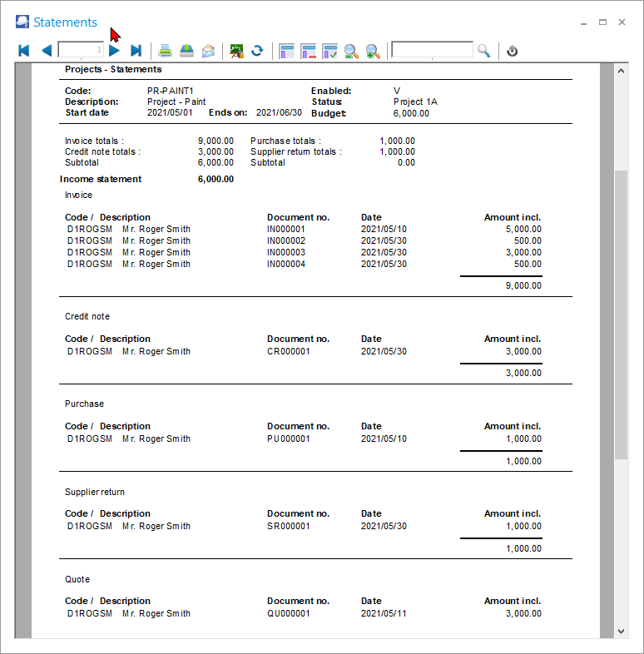Go to the first page of statement
Image resolution: width=644 pixels, height=654 pixels.
[24, 51]
